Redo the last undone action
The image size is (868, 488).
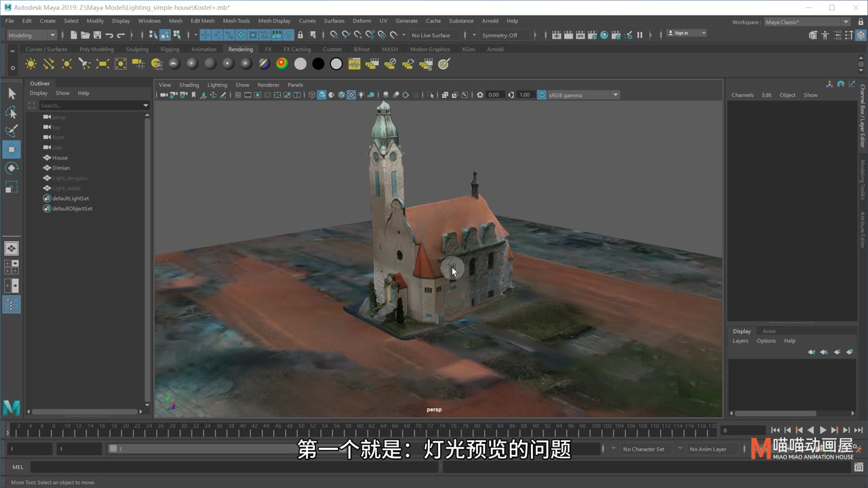click(x=121, y=35)
